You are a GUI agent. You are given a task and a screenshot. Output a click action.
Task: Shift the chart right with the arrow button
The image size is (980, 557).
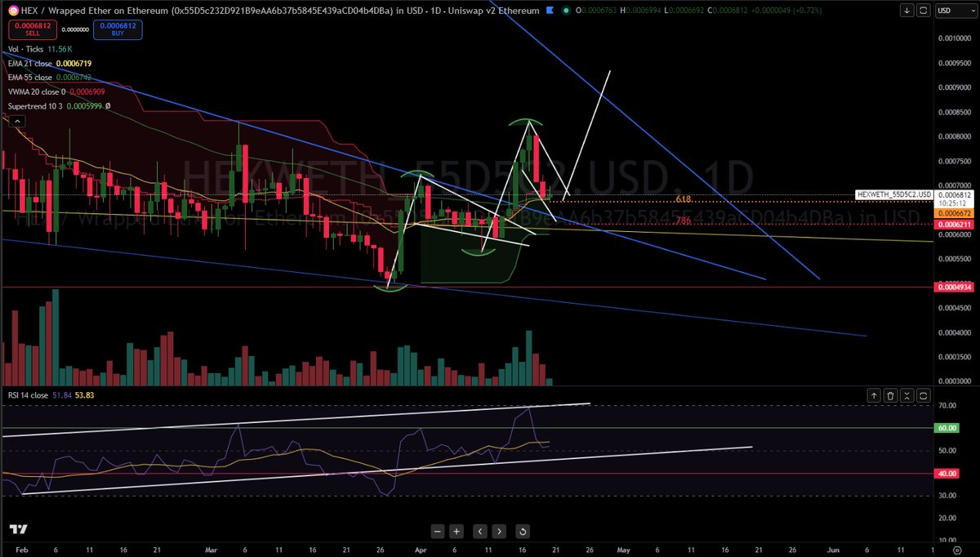click(x=499, y=531)
